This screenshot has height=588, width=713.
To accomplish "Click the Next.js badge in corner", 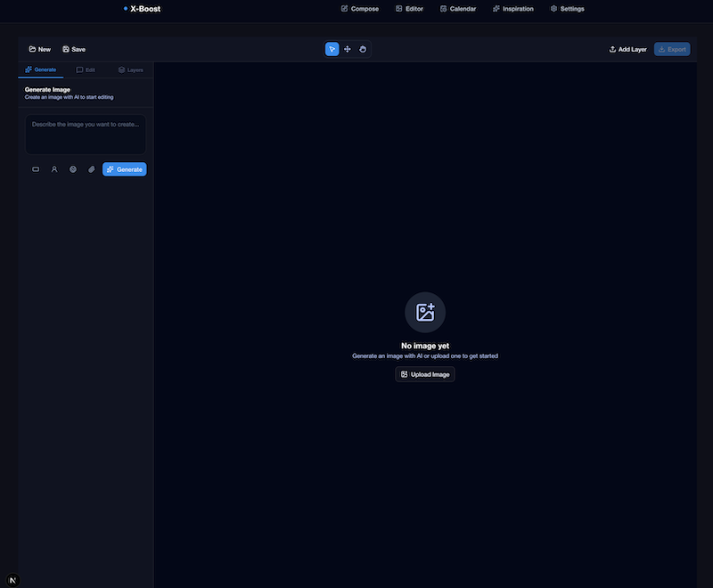I will (x=12, y=580).
